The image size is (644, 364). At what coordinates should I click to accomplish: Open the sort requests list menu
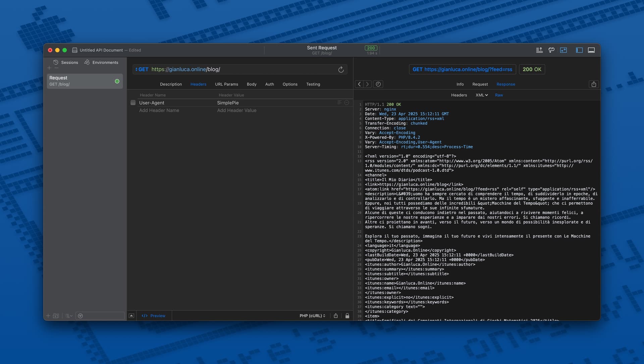click(69, 316)
